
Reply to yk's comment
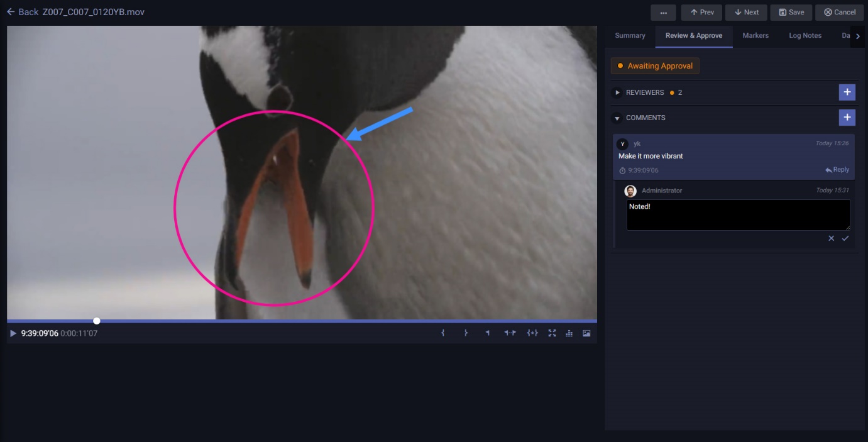(837, 170)
